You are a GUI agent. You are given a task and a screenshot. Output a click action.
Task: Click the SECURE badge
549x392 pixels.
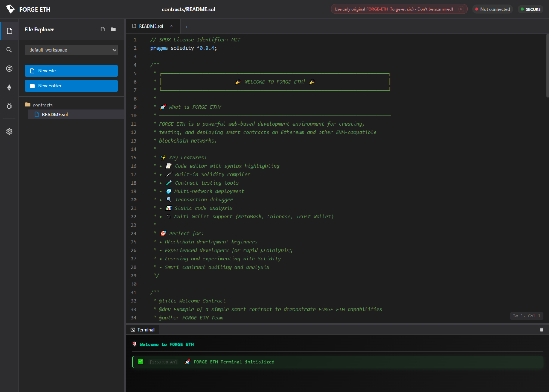point(531,9)
